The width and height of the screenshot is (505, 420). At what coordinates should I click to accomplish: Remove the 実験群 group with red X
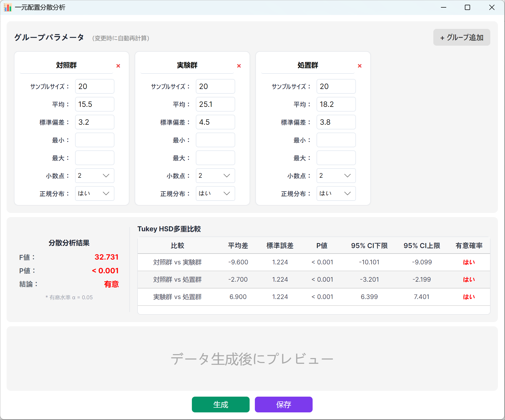click(239, 66)
